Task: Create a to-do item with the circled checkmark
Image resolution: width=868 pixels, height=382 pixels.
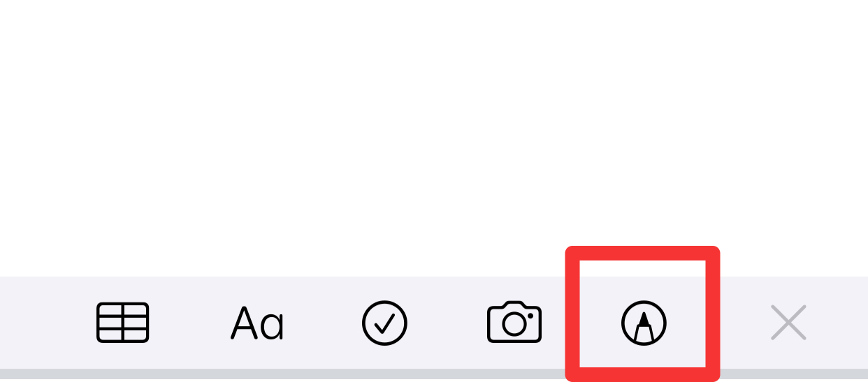Action: click(x=384, y=323)
